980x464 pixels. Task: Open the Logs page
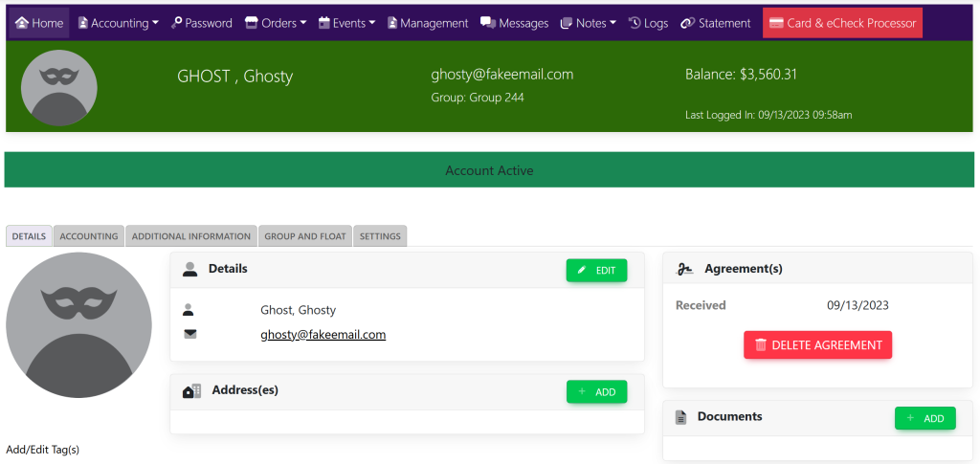coord(648,23)
